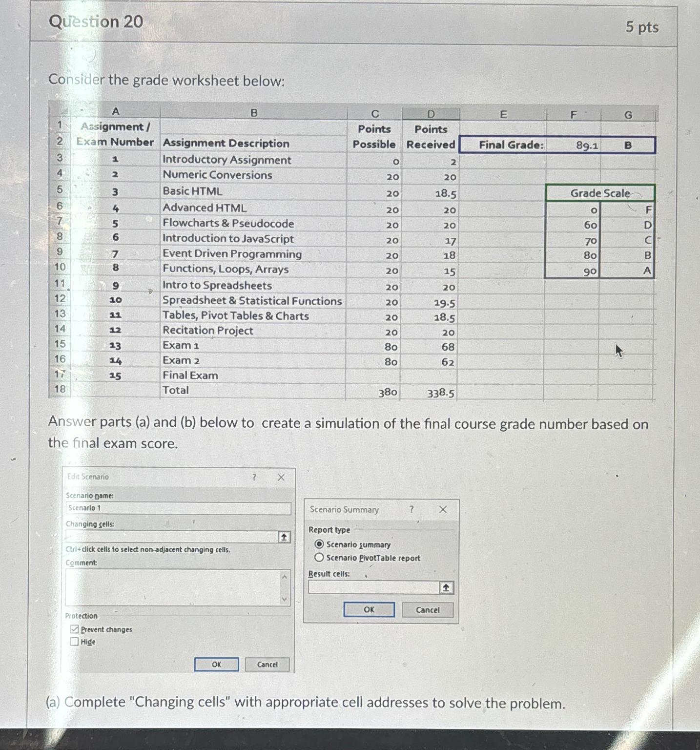Close the Edit Scenario dialog
Image resolution: width=700 pixels, height=750 pixels.
point(281,477)
